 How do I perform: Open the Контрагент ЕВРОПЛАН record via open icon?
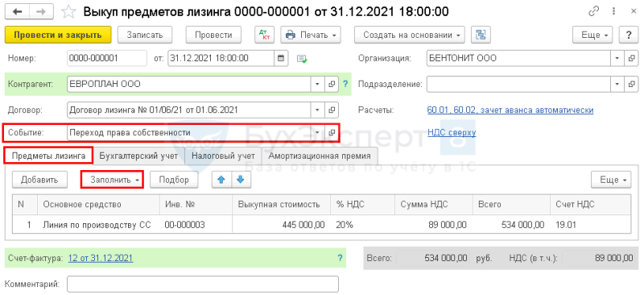click(x=332, y=85)
